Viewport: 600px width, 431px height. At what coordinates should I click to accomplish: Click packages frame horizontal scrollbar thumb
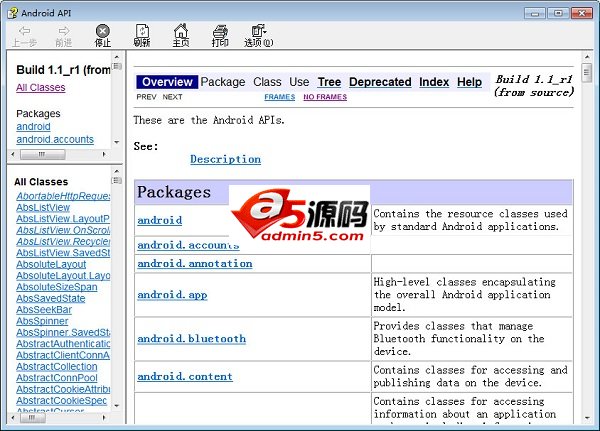click(42, 154)
